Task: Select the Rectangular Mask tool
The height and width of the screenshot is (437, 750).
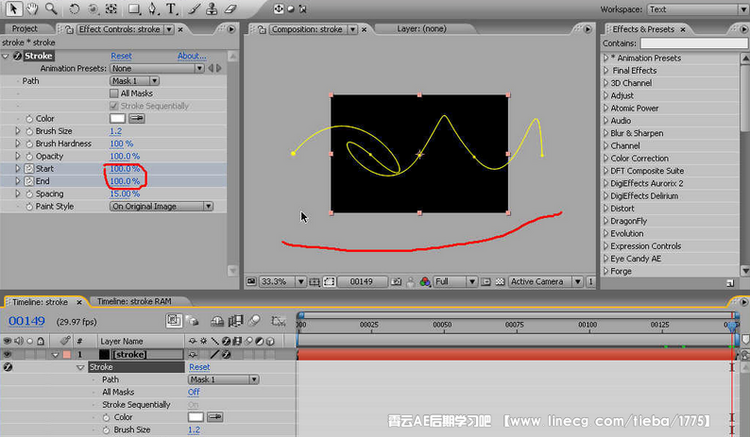Action: tap(134, 9)
